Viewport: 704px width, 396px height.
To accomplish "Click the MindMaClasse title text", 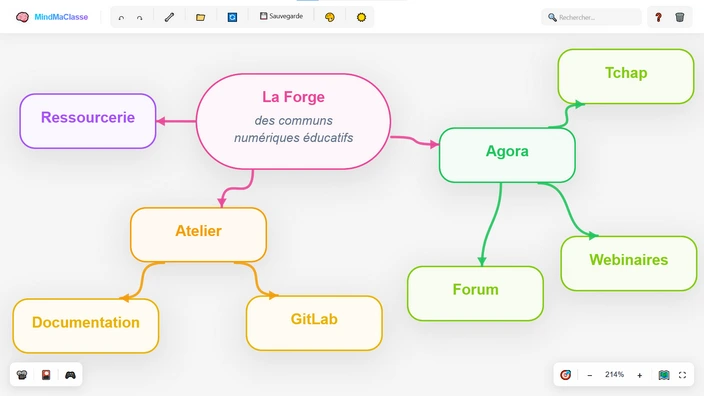I will pyautogui.click(x=61, y=17).
